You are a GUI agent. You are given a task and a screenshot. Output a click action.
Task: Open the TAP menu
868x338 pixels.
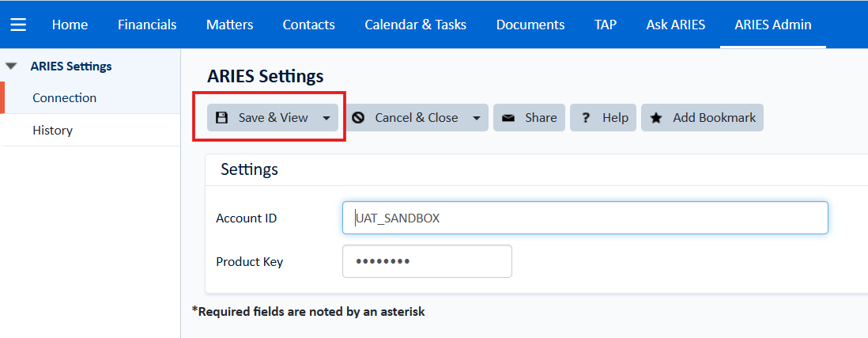[606, 25]
